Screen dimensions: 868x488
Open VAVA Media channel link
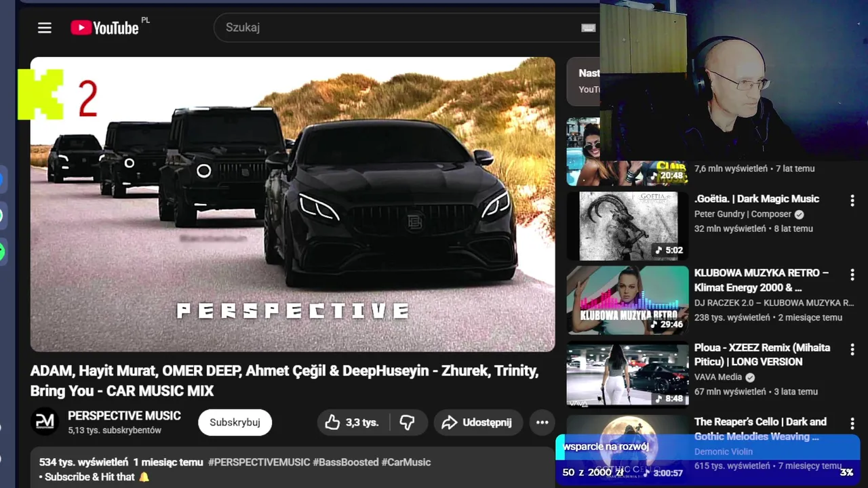coord(718,377)
